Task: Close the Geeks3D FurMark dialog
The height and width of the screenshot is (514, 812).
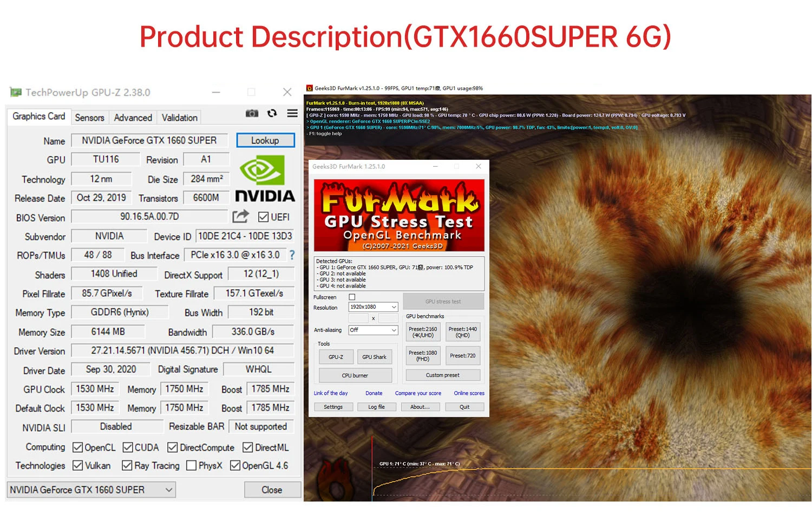Action: (x=479, y=166)
